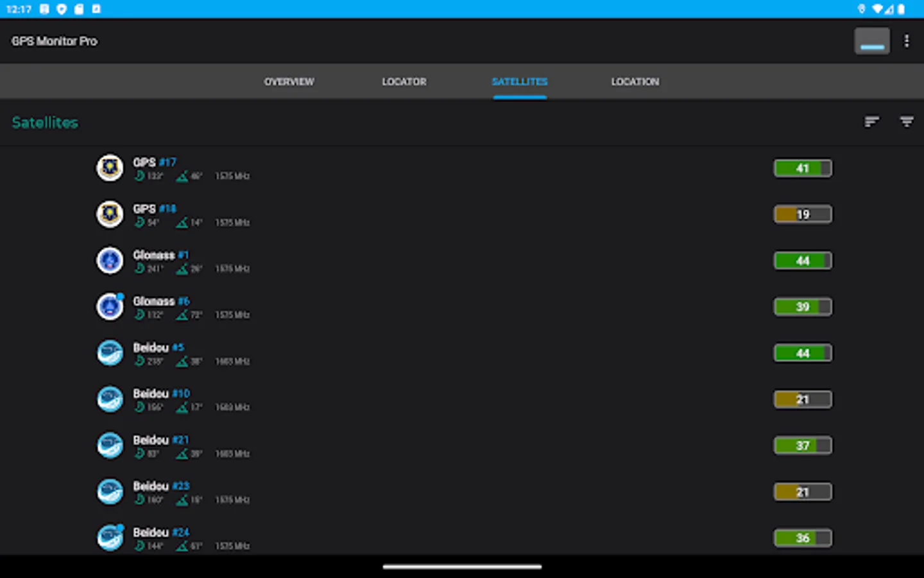Click the 1575 MHz frequency for Glonass #6
Screen dimensions: 924x578
pos(232,315)
